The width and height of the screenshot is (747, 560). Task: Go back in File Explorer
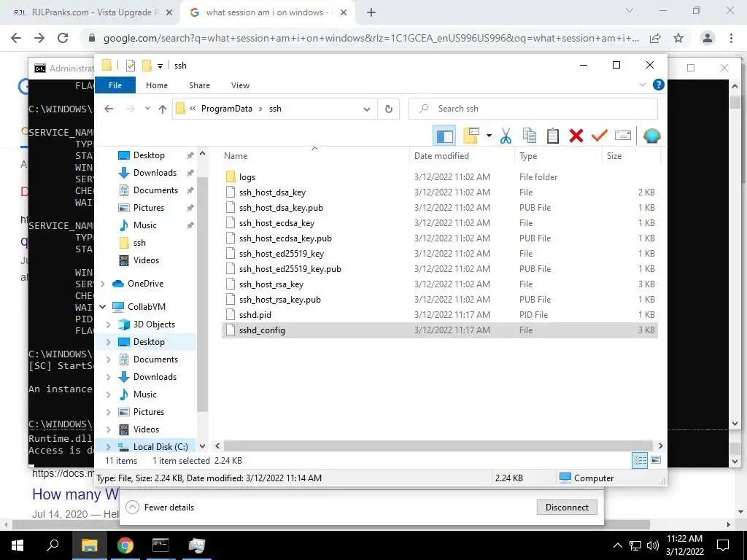point(109,109)
